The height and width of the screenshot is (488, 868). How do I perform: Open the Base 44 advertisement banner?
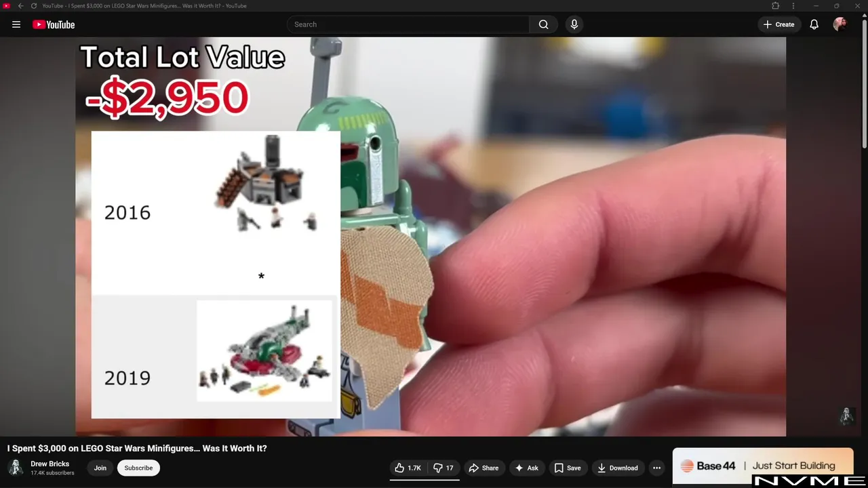(x=763, y=466)
